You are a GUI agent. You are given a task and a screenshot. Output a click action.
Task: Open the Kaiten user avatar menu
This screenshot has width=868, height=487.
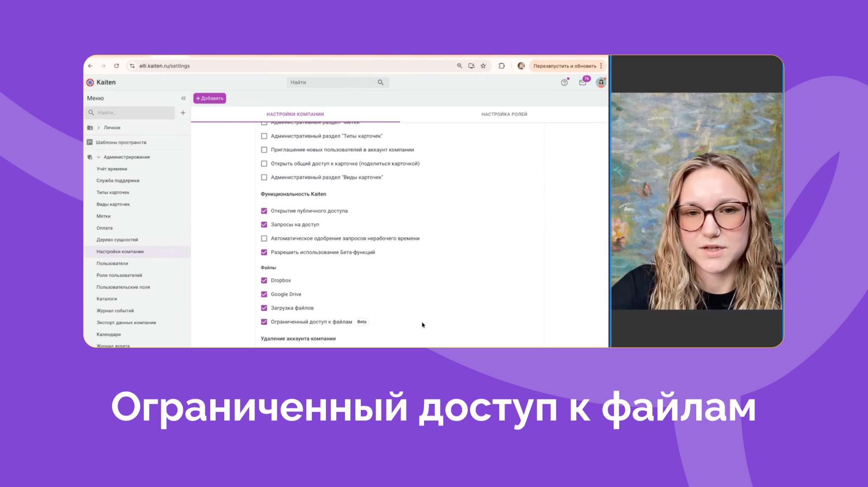[601, 82]
